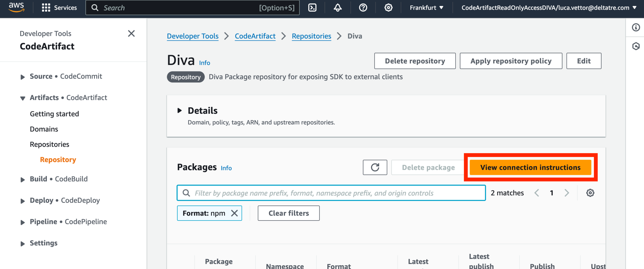The image size is (644, 269).
Task: Open the Frankfurt region dropdown
Action: [x=427, y=8]
